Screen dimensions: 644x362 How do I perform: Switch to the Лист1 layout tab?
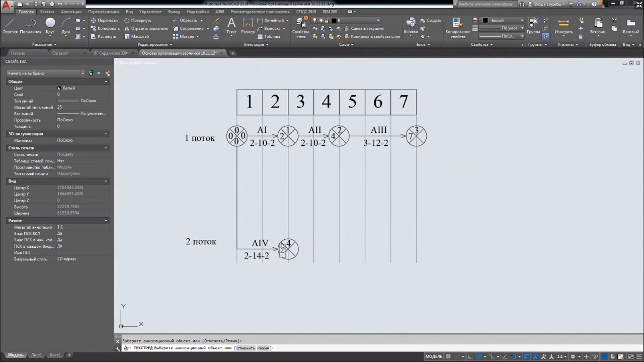click(x=37, y=355)
